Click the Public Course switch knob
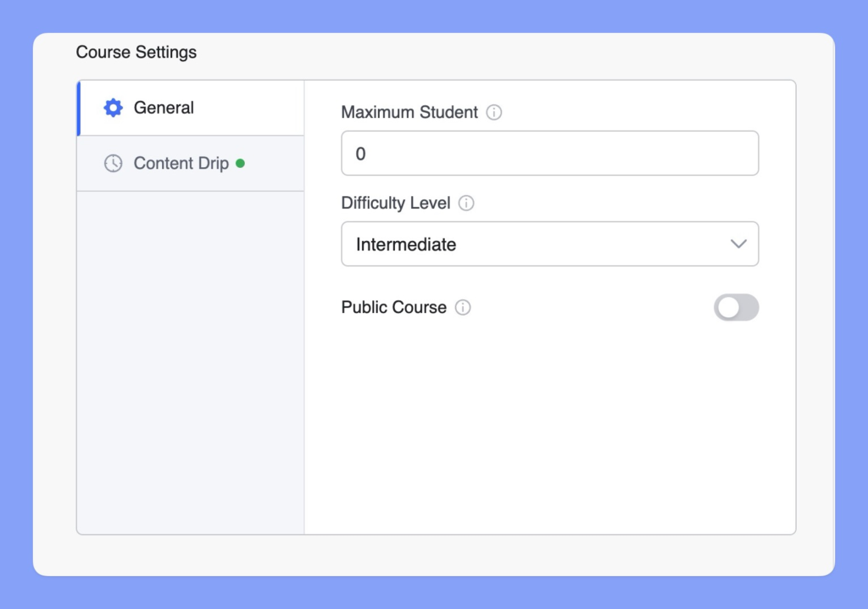This screenshot has height=609, width=868. pos(727,308)
